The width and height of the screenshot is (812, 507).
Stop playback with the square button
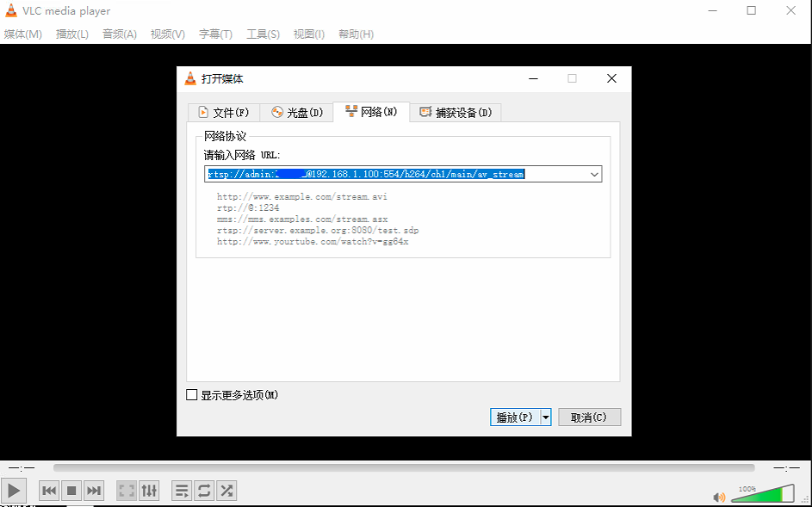coord(71,491)
